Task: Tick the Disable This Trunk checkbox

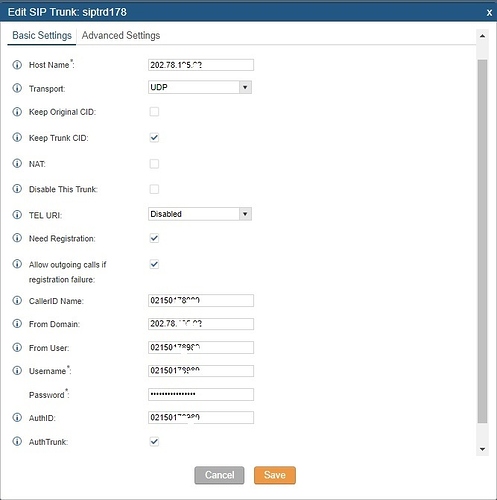Action: (x=154, y=189)
